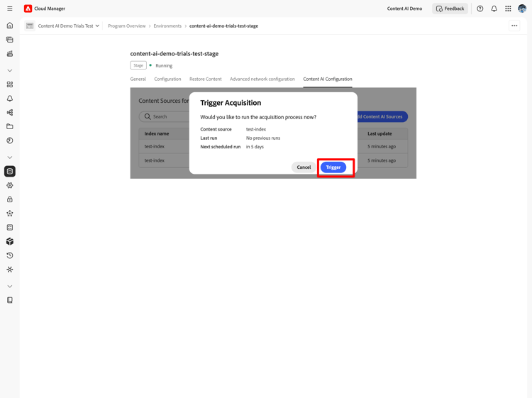Open the gear icon in the sidebar

[x=10, y=185]
